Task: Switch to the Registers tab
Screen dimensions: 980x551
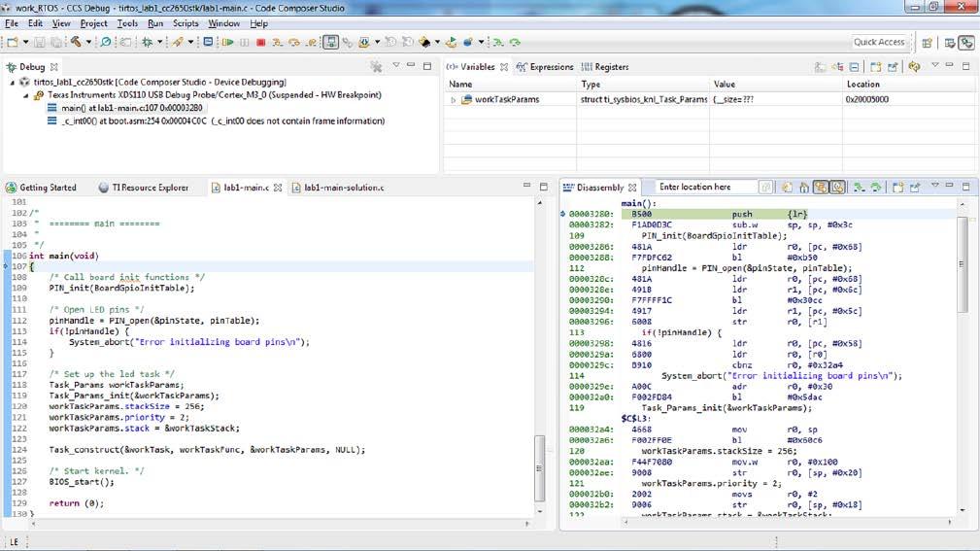Action: (x=605, y=67)
